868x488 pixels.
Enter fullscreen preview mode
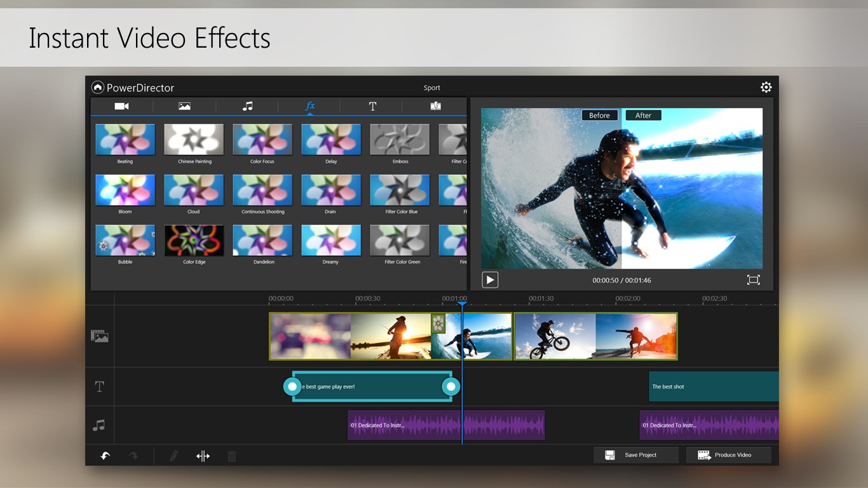(753, 280)
